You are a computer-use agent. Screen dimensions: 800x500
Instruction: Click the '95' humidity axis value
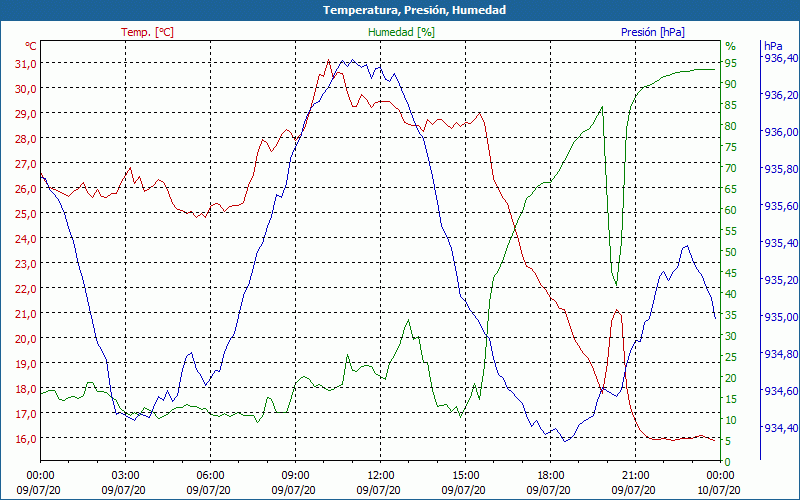731,63
